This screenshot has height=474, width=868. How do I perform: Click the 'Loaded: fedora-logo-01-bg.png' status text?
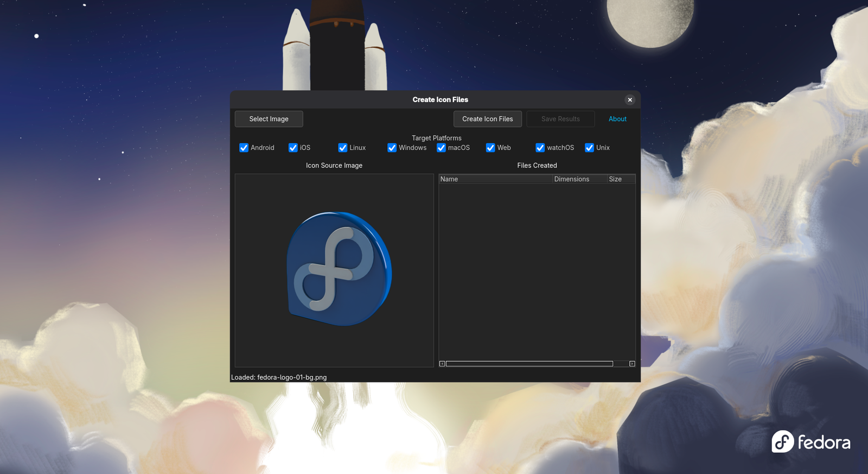click(279, 377)
